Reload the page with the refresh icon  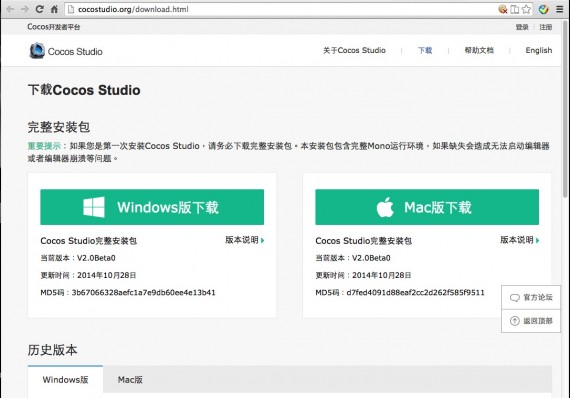[x=39, y=9]
